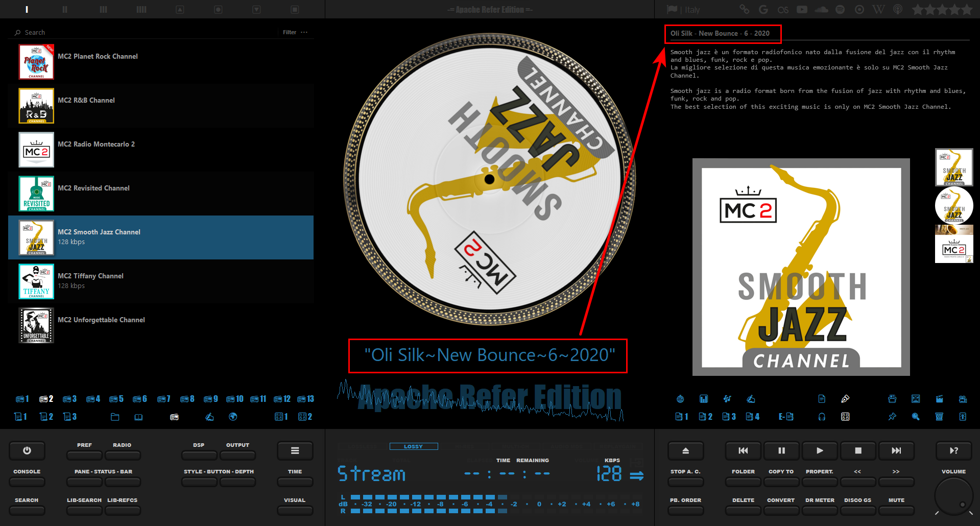Click the fountain pen nib icon

845,399
